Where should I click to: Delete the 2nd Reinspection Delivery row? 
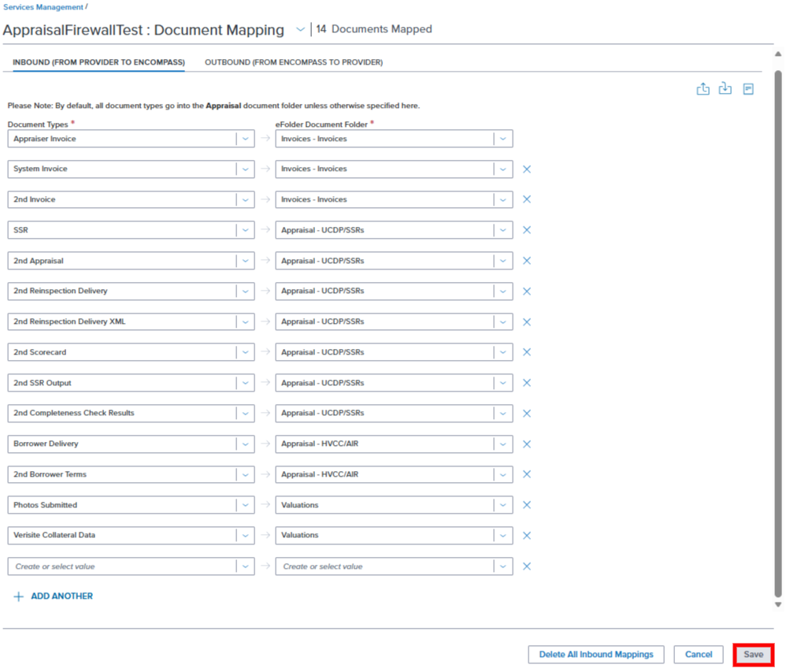click(x=527, y=291)
